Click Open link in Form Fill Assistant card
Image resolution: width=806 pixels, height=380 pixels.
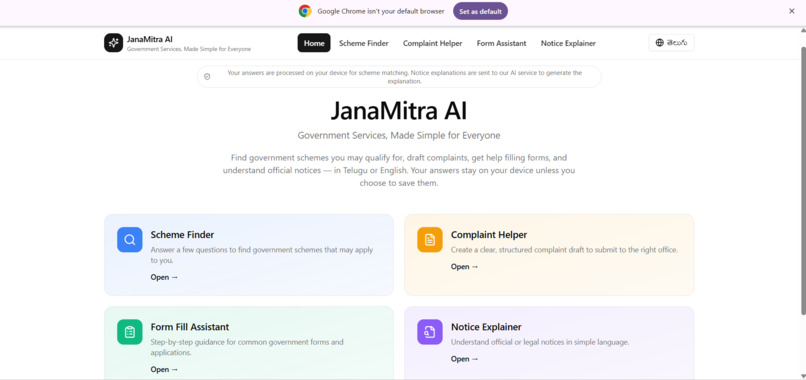164,369
